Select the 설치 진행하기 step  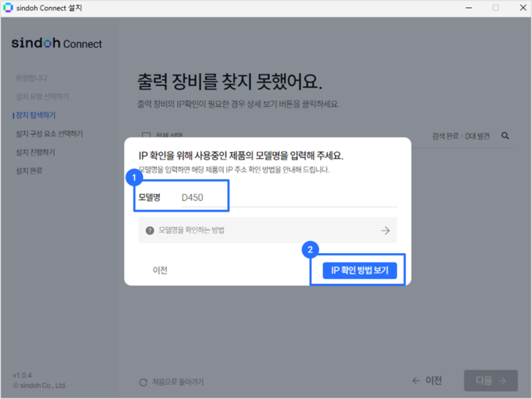pos(35,152)
